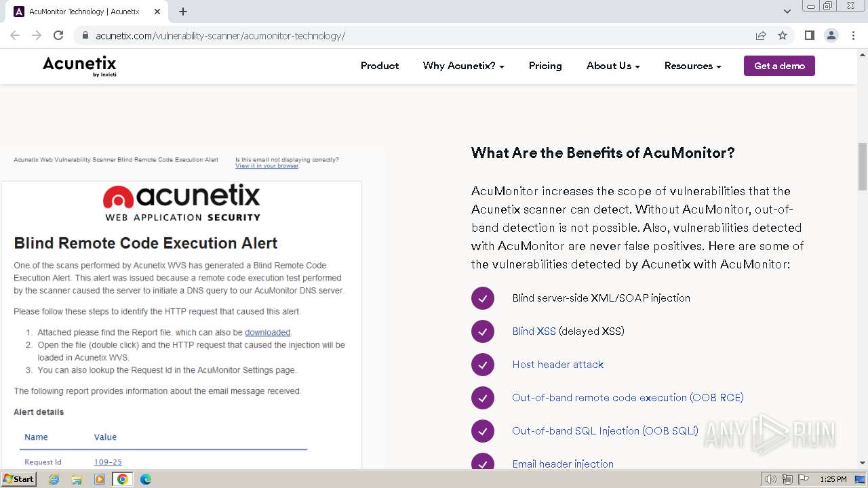868x488 pixels.
Task: Toggle the browser side panel
Action: point(810,35)
